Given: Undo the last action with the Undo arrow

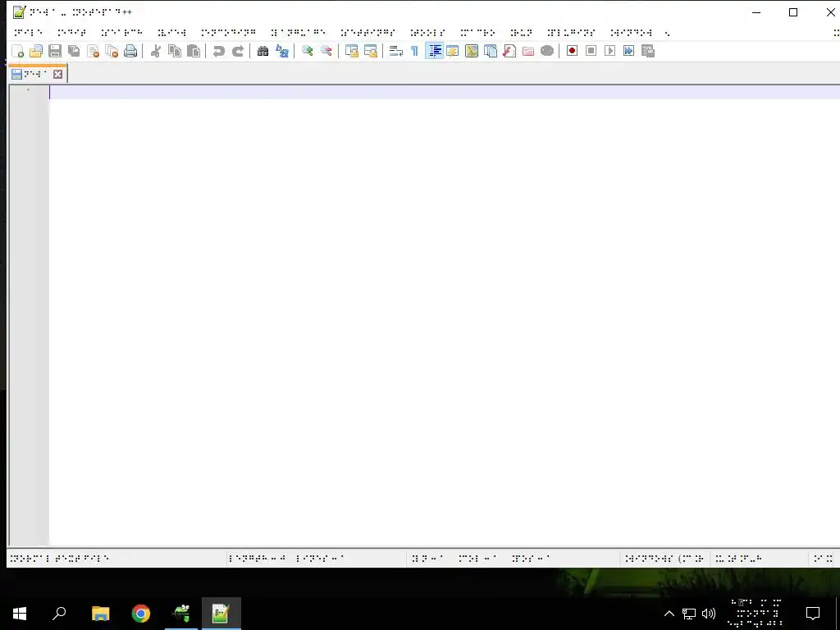Looking at the screenshot, I should (x=218, y=51).
